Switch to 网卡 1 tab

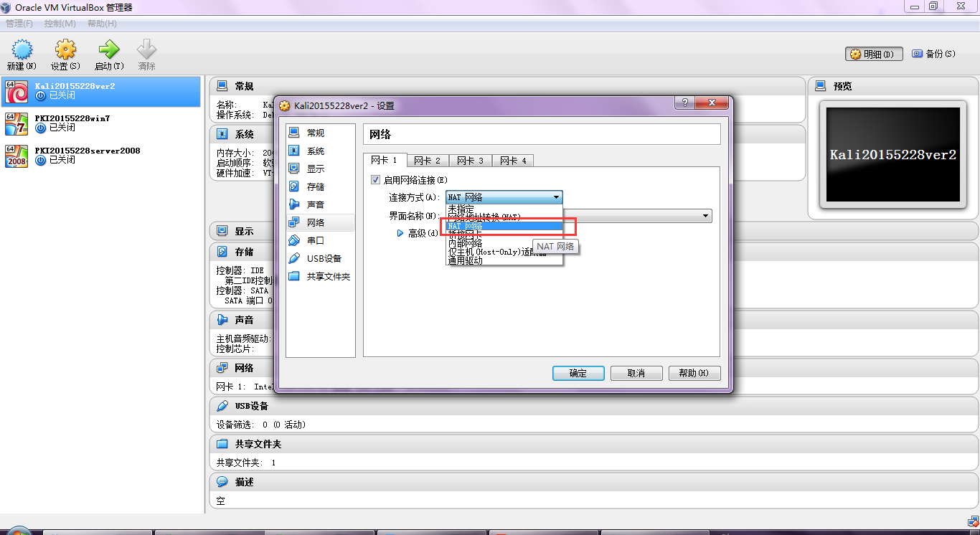(x=385, y=160)
